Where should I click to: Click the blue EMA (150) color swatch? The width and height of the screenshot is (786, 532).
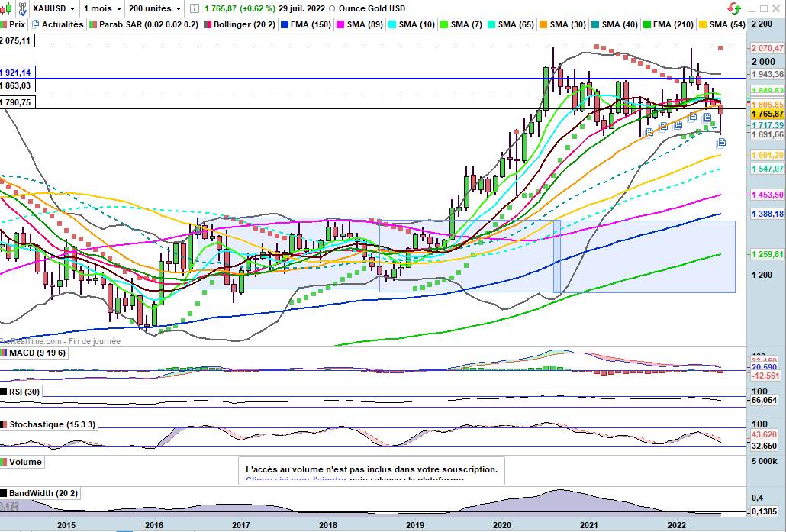(284, 24)
